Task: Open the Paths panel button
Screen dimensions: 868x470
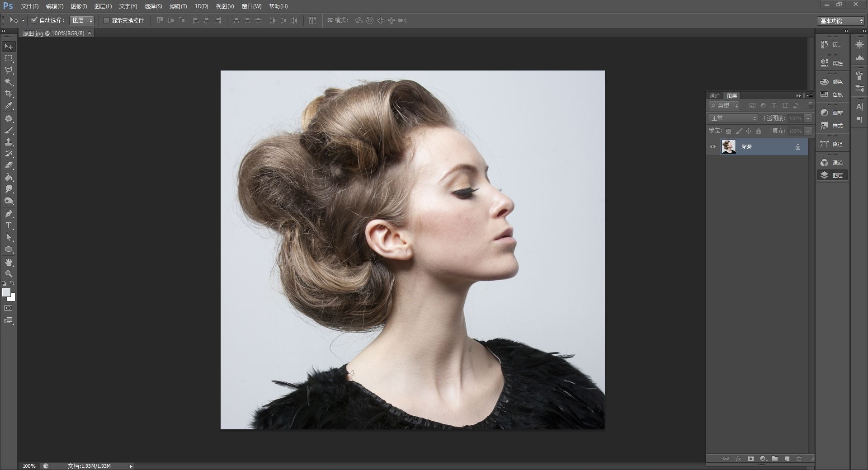Action: click(x=832, y=144)
